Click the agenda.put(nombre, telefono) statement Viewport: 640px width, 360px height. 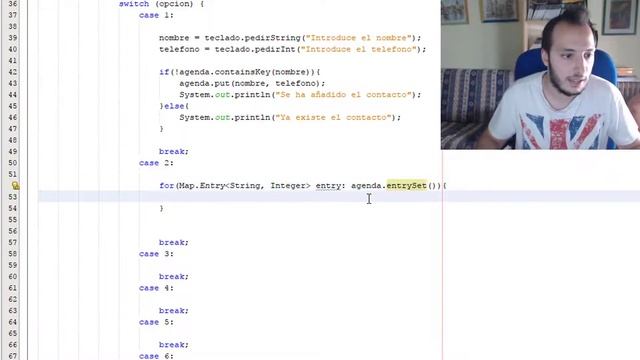[x=252, y=83]
